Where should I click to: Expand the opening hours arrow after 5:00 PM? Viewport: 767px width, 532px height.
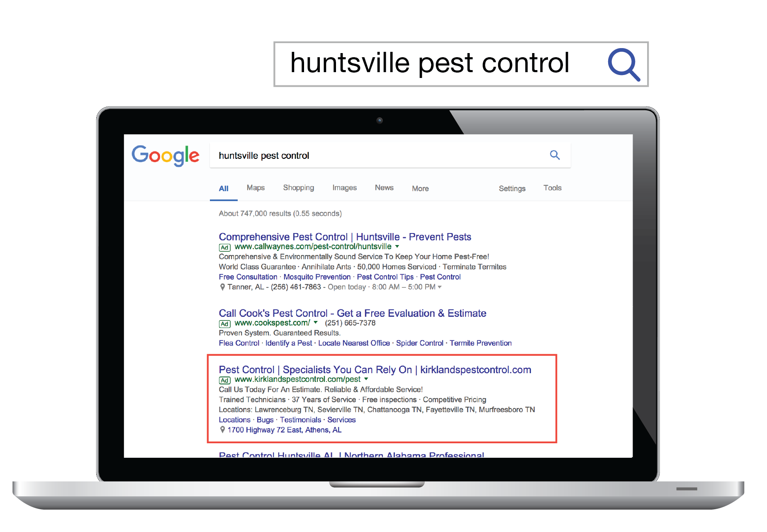[440, 287]
